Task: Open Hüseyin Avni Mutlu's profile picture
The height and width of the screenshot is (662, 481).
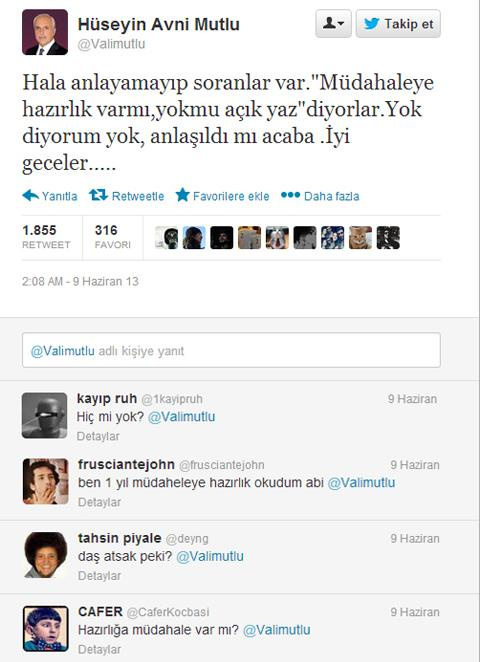Action: point(45,32)
